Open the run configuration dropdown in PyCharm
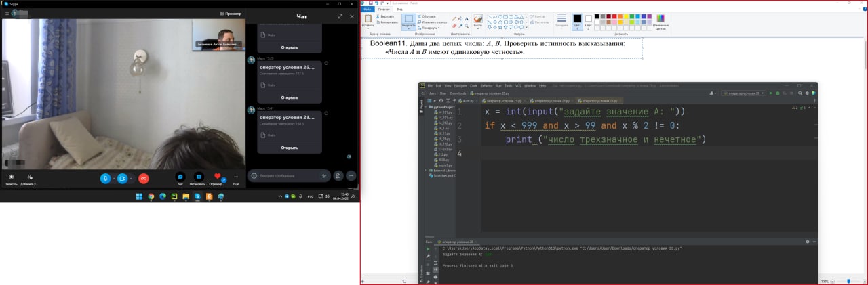The height and width of the screenshot is (285, 868). 743,93
